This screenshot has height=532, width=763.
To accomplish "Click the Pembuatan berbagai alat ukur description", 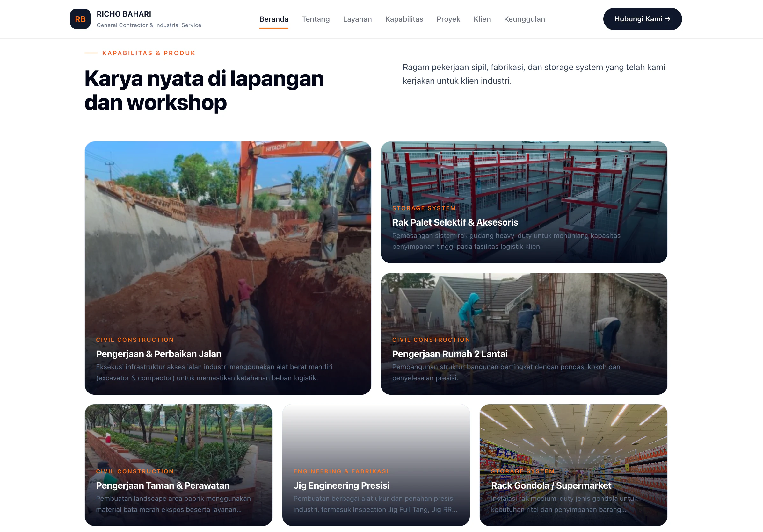I will pos(375,504).
